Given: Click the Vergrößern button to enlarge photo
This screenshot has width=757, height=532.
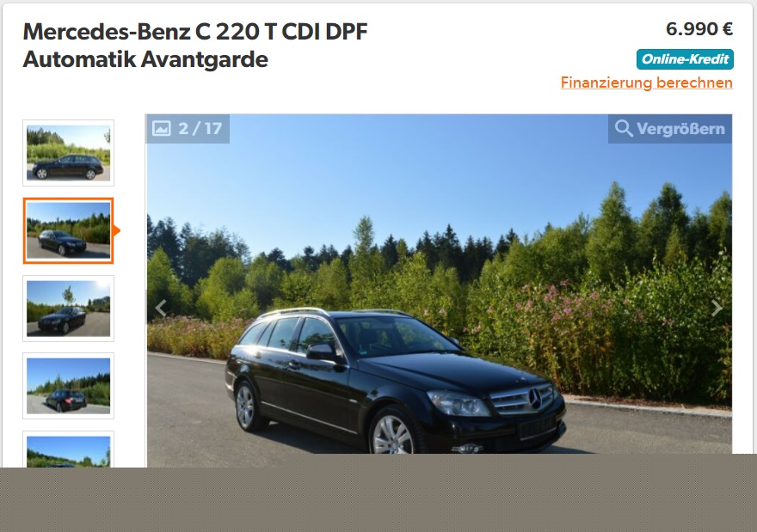Looking at the screenshot, I should (670, 129).
